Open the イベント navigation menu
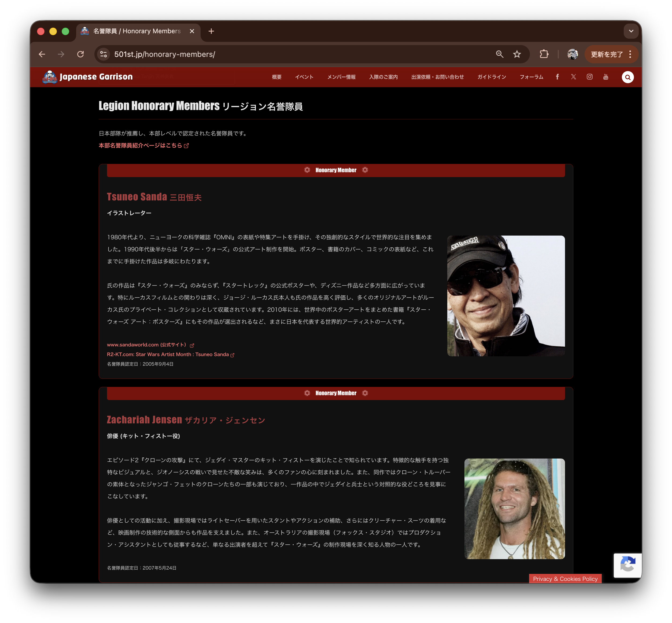Viewport: 672px width, 623px height. pyautogui.click(x=304, y=77)
